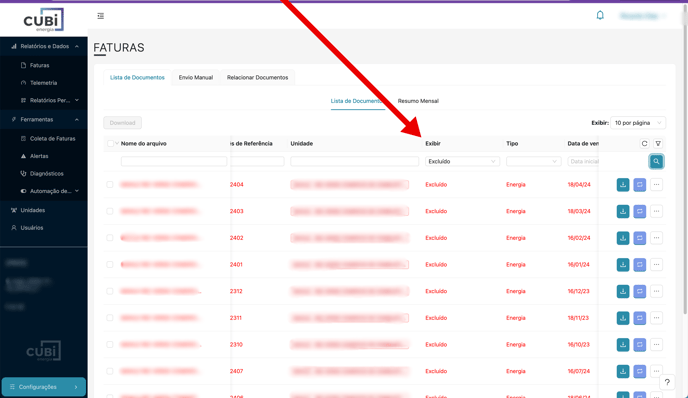688x398 pixels.
Task: Switch to the Resumo Mensal tab
Action: pos(418,101)
